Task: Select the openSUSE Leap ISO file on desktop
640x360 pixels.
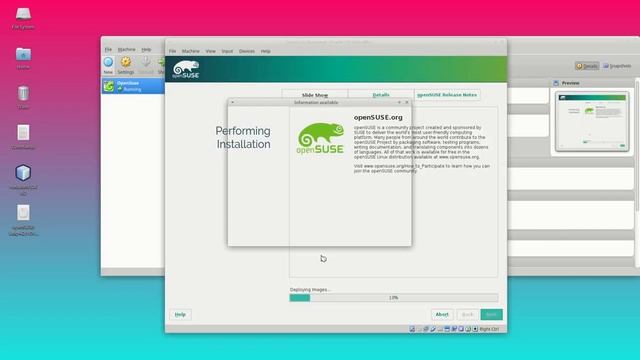Action: [23, 213]
